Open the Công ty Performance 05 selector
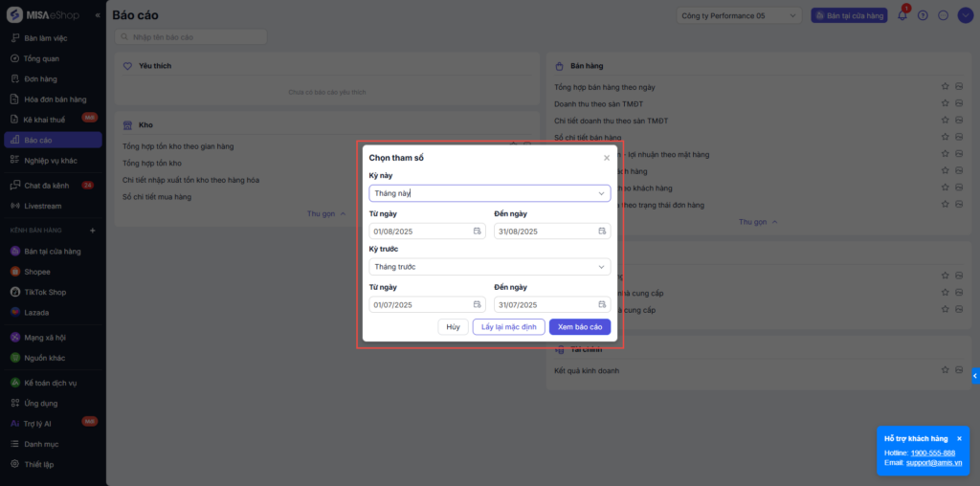This screenshot has width=980, height=486. click(x=739, y=15)
